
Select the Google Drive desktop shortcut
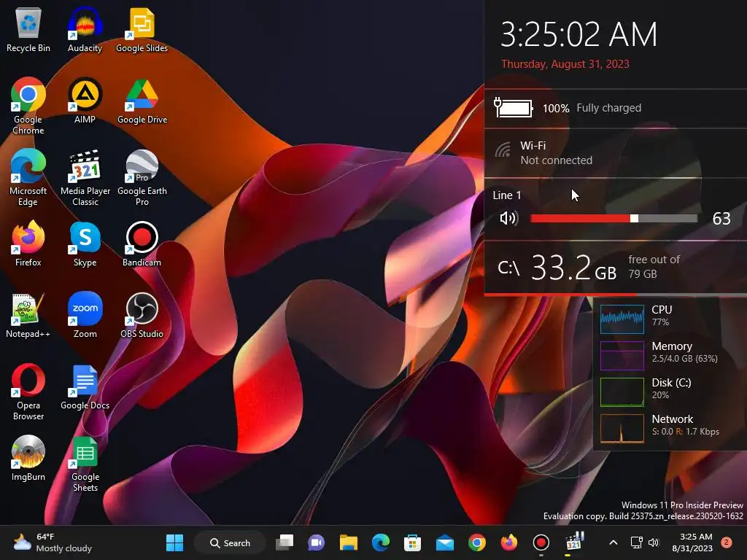pyautogui.click(x=142, y=101)
